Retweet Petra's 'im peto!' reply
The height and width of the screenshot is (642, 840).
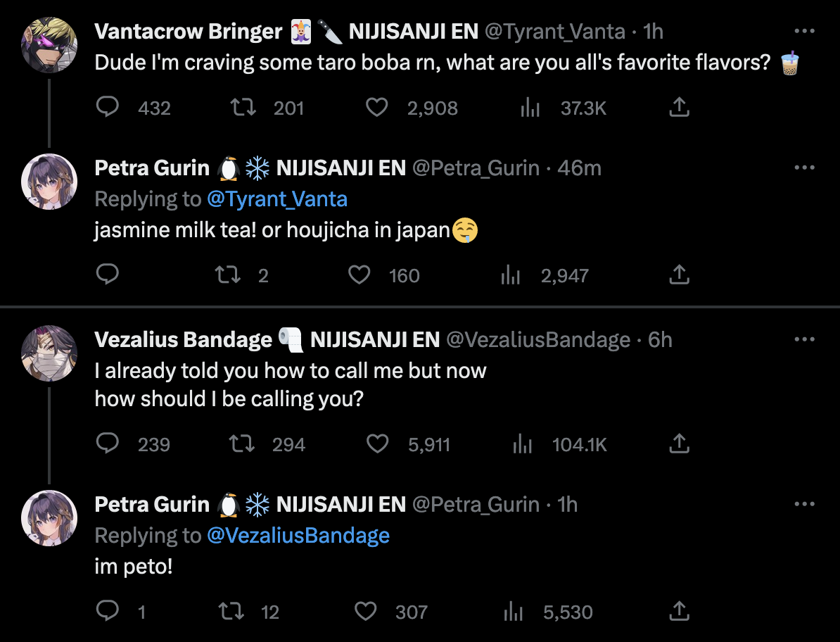pyautogui.click(x=232, y=611)
